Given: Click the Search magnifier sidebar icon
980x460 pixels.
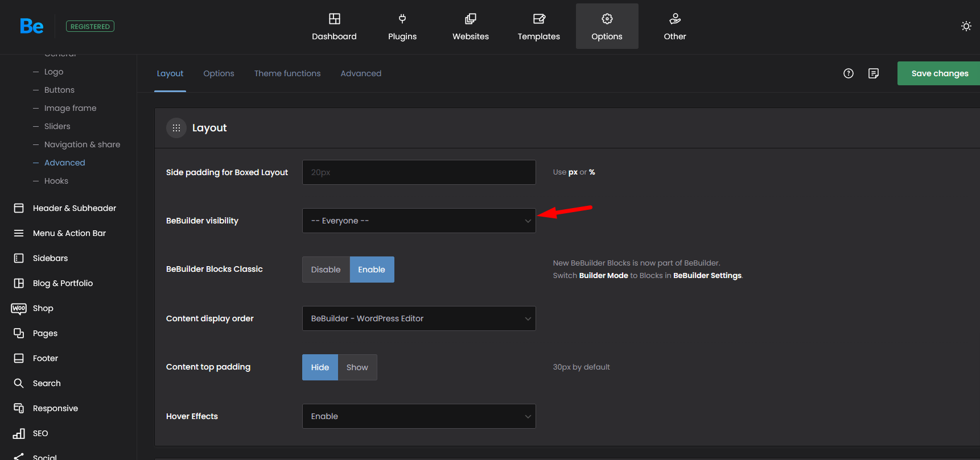Looking at the screenshot, I should tap(19, 383).
